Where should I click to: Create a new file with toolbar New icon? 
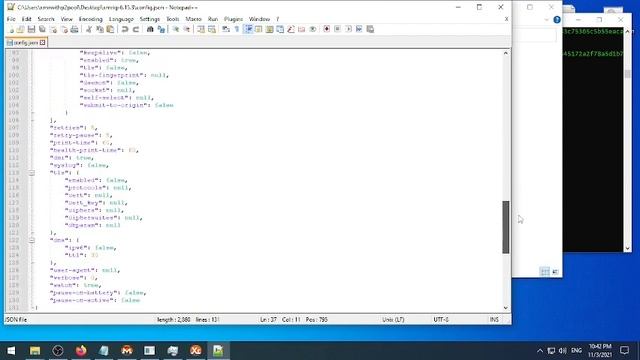[11, 29]
